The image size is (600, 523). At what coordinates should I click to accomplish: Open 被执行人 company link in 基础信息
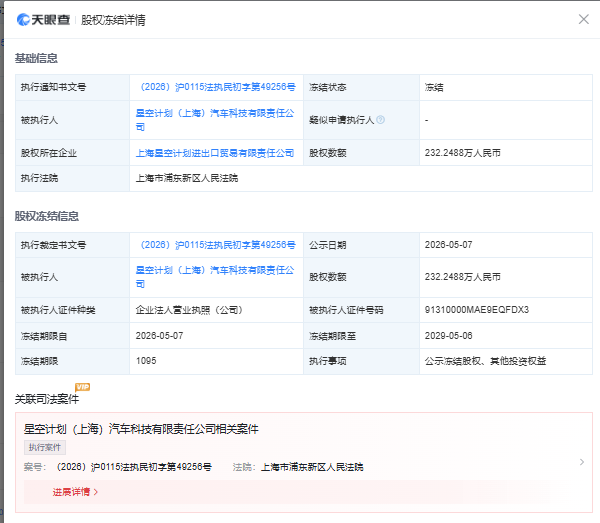coord(215,120)
